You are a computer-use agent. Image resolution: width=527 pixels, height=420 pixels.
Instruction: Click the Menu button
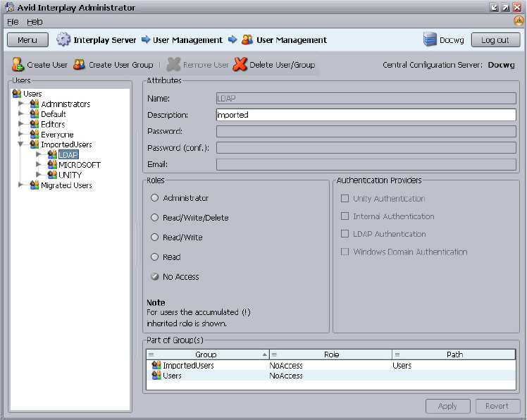27,40
